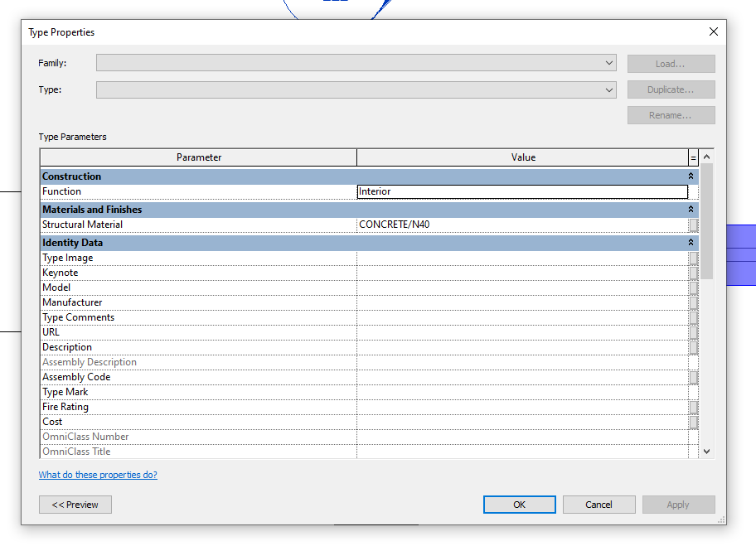Screen dimensions: 756x546
Task: Open the Family dropdown
Action: (x=356, y=63)
